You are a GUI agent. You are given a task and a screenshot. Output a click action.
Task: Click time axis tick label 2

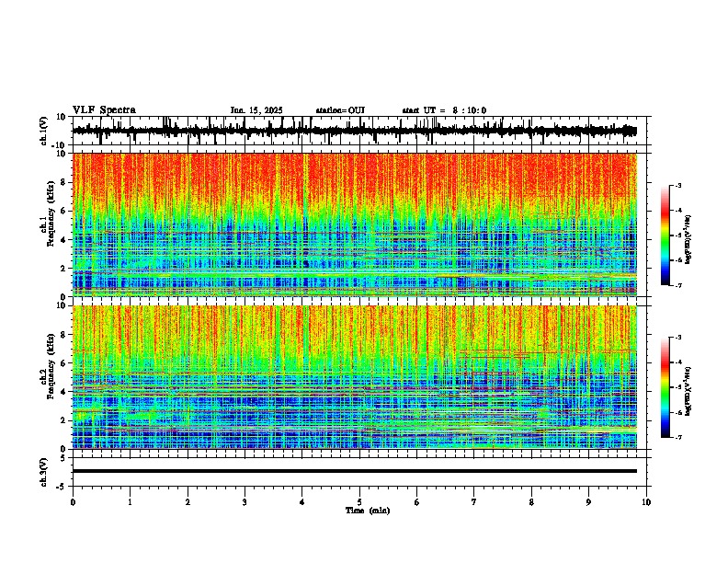point(188,502)
